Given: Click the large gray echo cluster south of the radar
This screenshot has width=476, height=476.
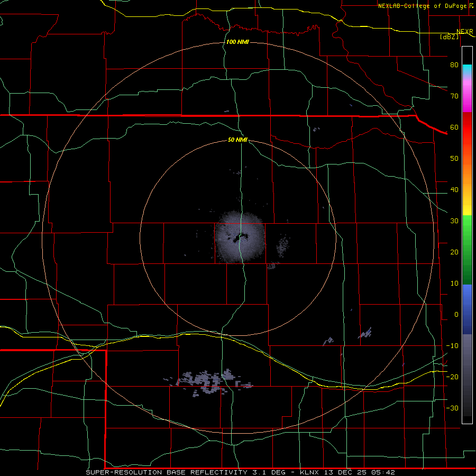Looking at the screenshot, I should click(209, 382).
